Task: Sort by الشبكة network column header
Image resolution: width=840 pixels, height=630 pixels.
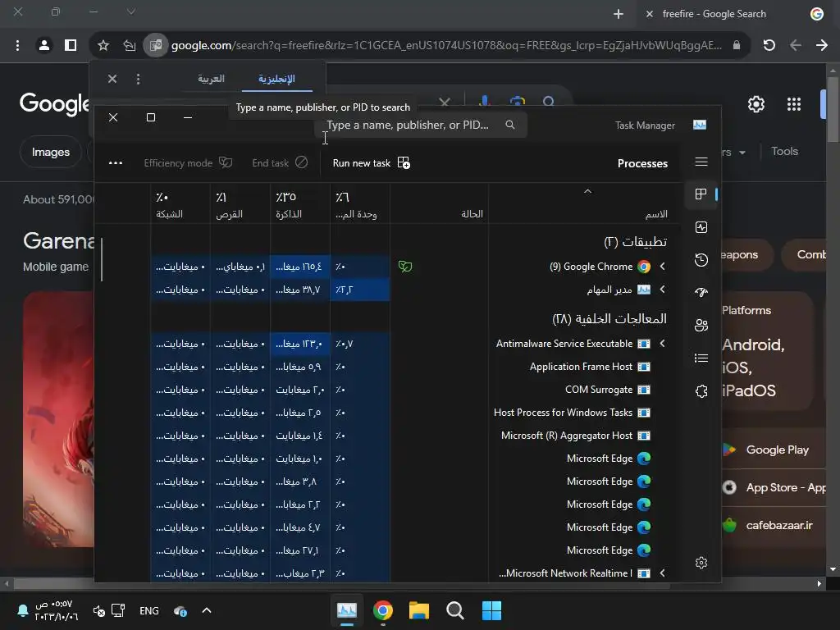Action: [x=180, y=204]
